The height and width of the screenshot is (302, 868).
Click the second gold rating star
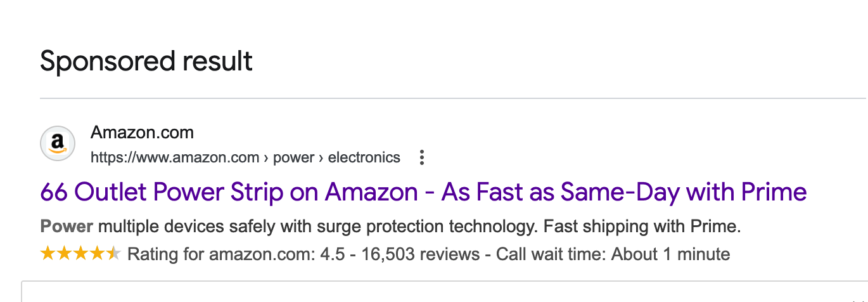click(x=64, y=254)
